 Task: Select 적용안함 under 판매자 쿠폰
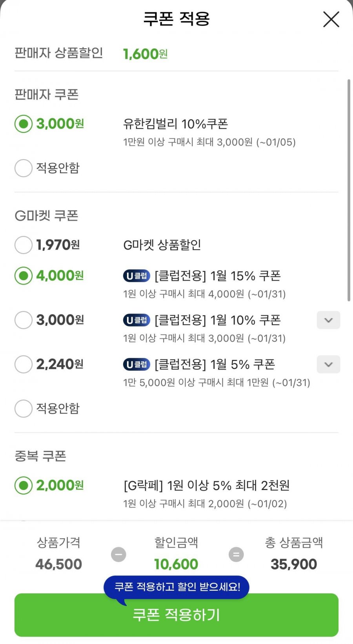point(24,168)
